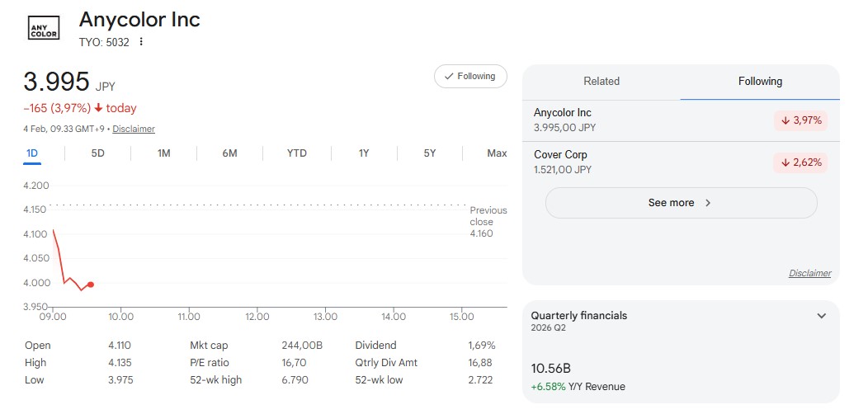Select the 1Y time range
The image size is (868, 414).
364,153
